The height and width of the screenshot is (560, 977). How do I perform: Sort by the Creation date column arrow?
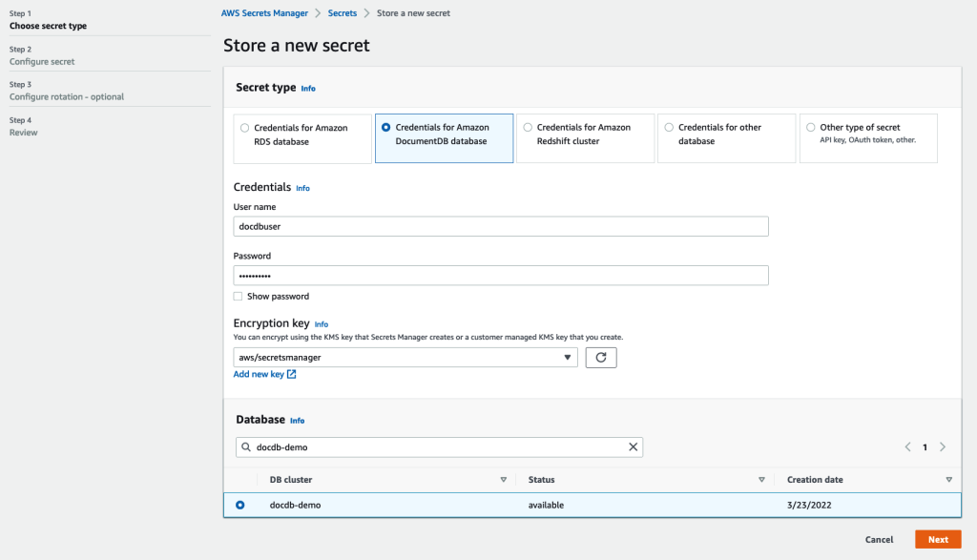948,480
